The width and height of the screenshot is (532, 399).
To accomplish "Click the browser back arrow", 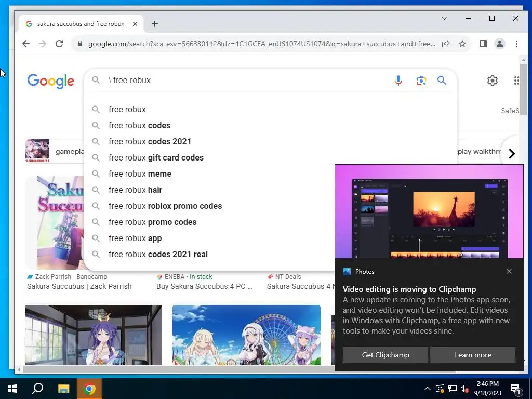I will pyautogui.click(x=26, y=44).
